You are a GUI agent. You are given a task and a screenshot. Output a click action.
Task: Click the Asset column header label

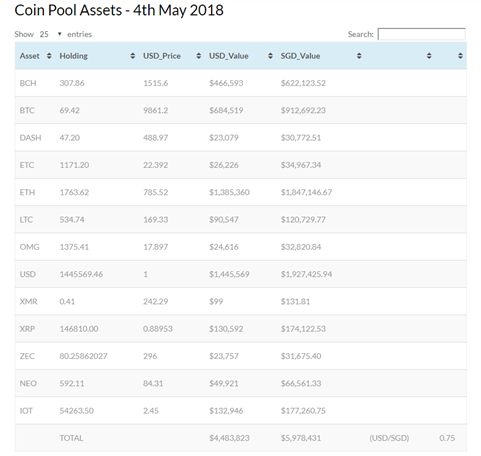point(30,56)
